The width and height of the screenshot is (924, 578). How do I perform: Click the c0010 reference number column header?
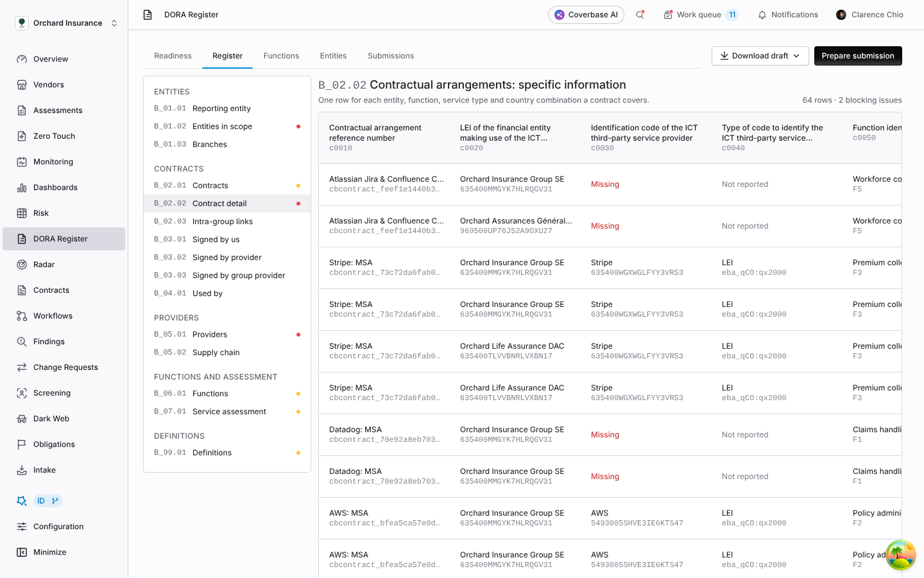click(384, 138)
